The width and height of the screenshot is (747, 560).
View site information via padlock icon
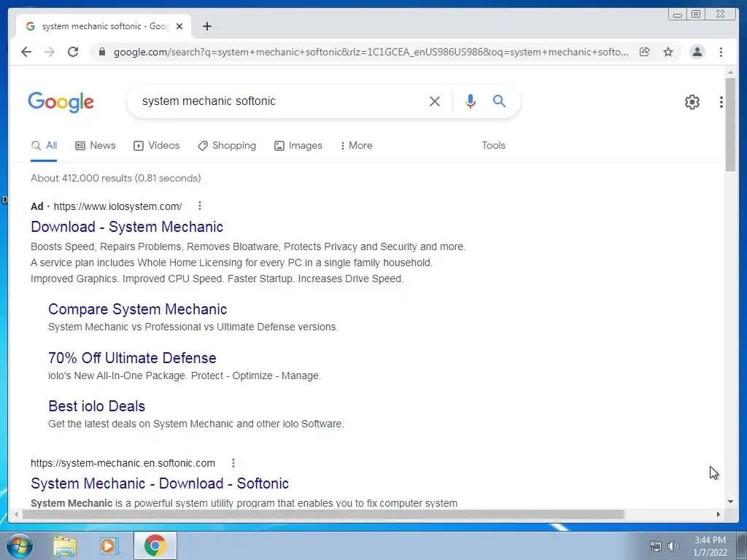tap(101, 52)
